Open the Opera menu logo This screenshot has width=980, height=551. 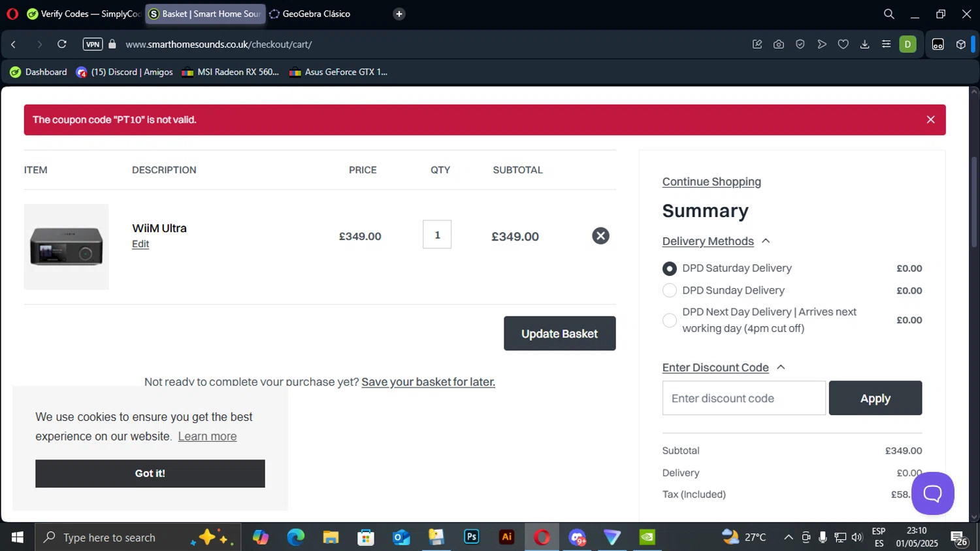point(12,14)
